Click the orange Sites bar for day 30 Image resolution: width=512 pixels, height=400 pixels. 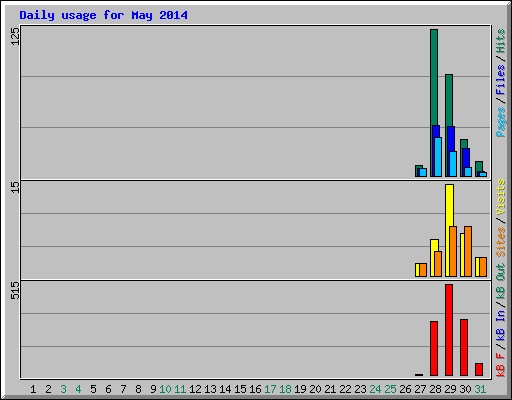(x=468, y=251)
